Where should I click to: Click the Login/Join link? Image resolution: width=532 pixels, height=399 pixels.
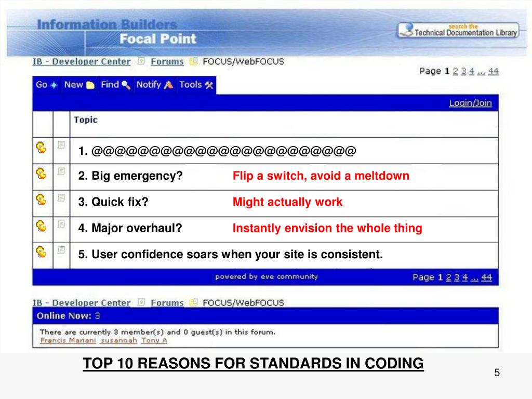[470, 103]
